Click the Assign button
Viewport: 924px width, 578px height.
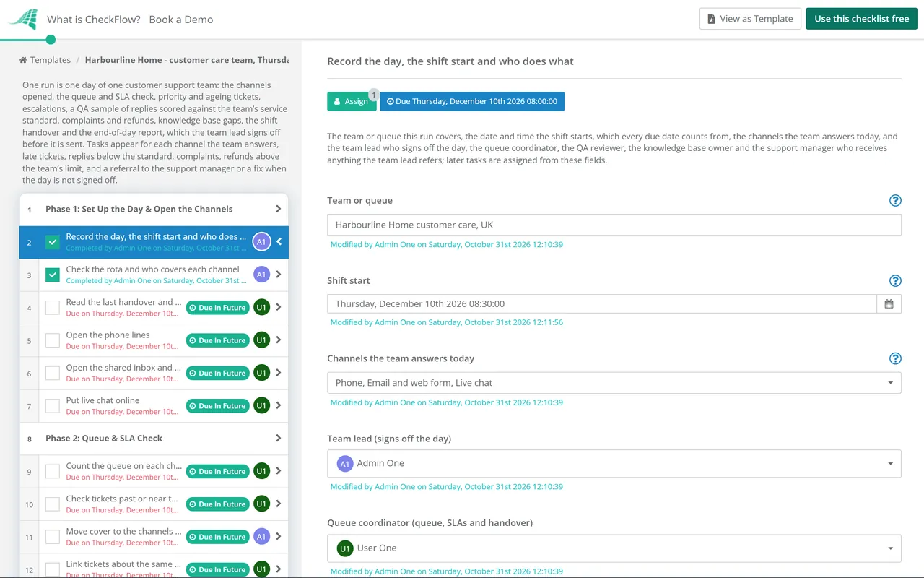point(352,101)
